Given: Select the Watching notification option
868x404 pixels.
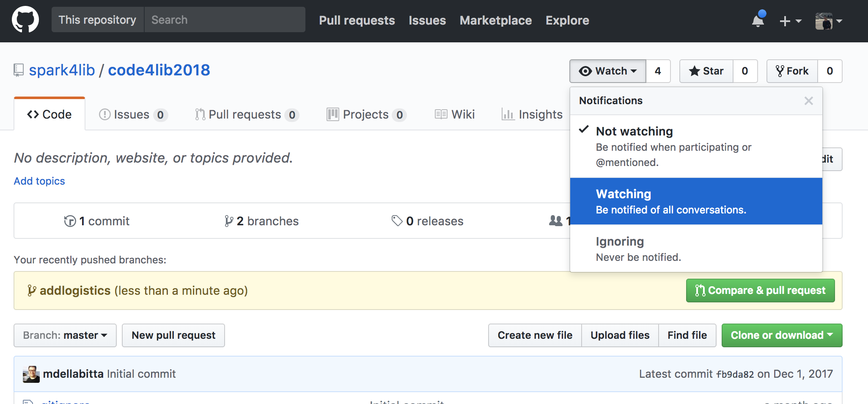Looking at the screenshot, I should tap(696, 201).
